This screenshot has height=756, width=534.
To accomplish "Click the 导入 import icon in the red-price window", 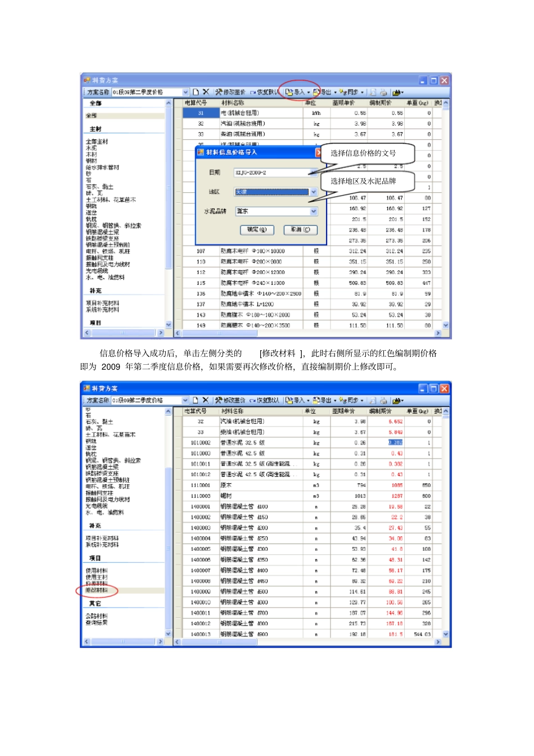I will (x=289, y=400).
